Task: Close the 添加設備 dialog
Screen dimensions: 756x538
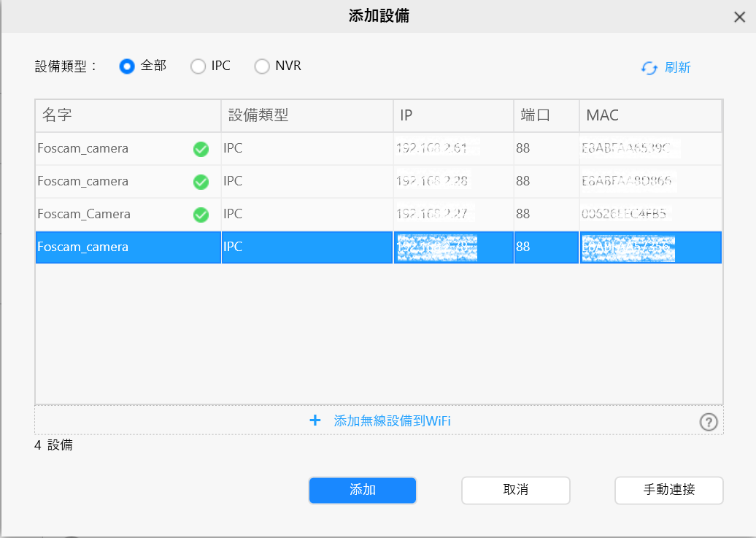Action: pos(739,18)
